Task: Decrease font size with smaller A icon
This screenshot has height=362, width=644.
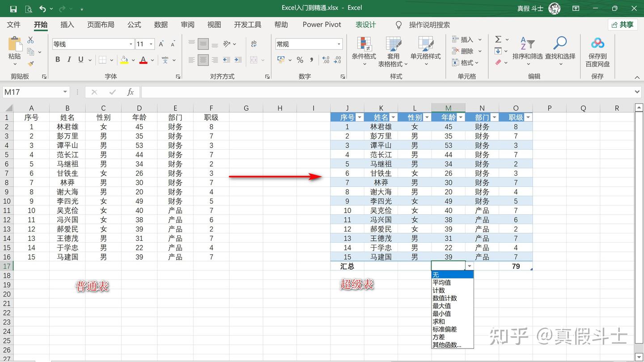Action: point(173,44)
